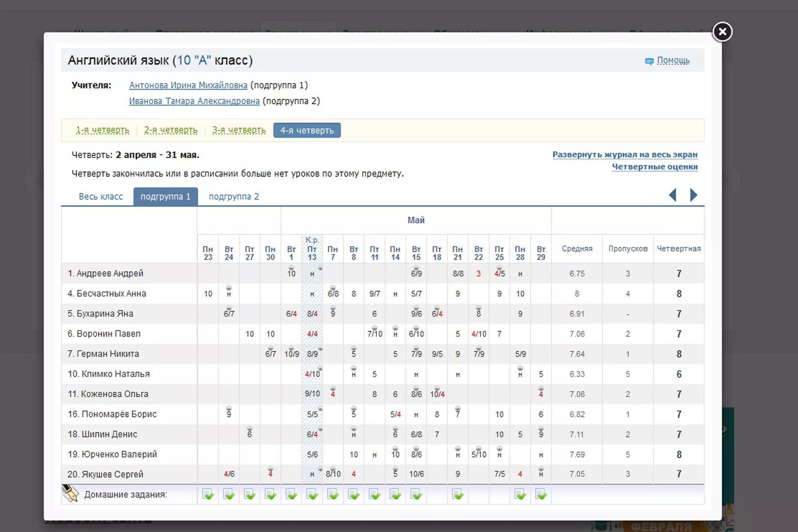This screenshot has width=798, height=532.
Task: Open homework icon under column Пн 14
Action: tap(395, 494)
